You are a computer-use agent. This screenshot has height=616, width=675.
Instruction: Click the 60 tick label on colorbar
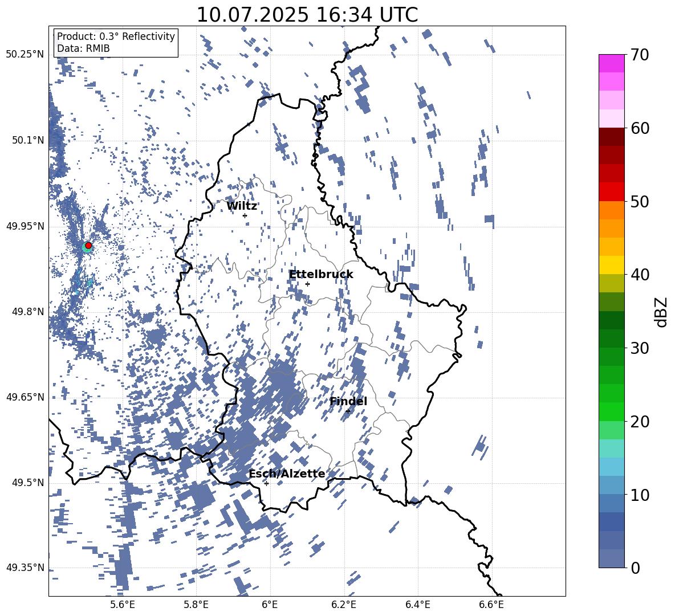[640, 128]
